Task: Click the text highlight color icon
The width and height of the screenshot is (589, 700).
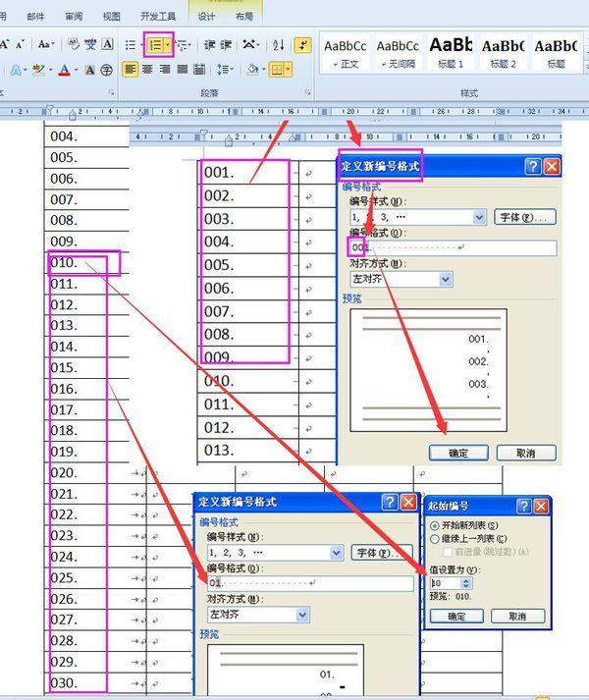Action: click(39, 70)
